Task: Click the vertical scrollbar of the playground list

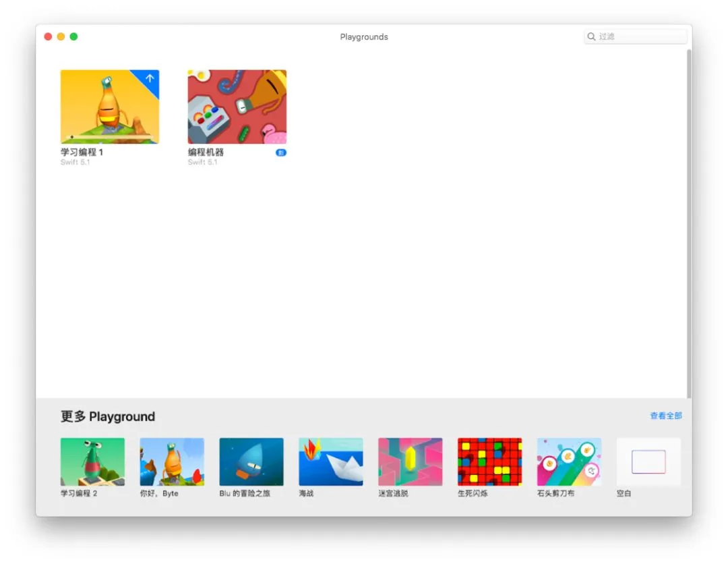Action: [689, 223]
